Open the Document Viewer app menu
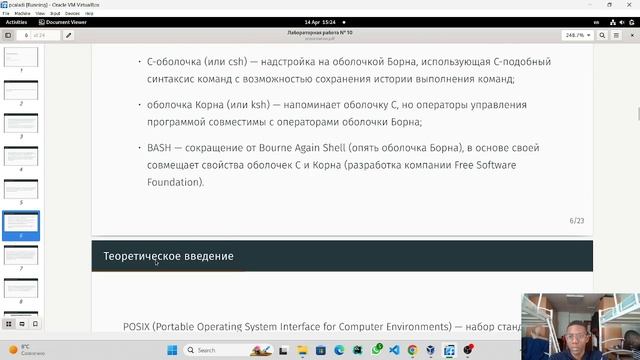The image size is (640, 360). tap(62, 22)
